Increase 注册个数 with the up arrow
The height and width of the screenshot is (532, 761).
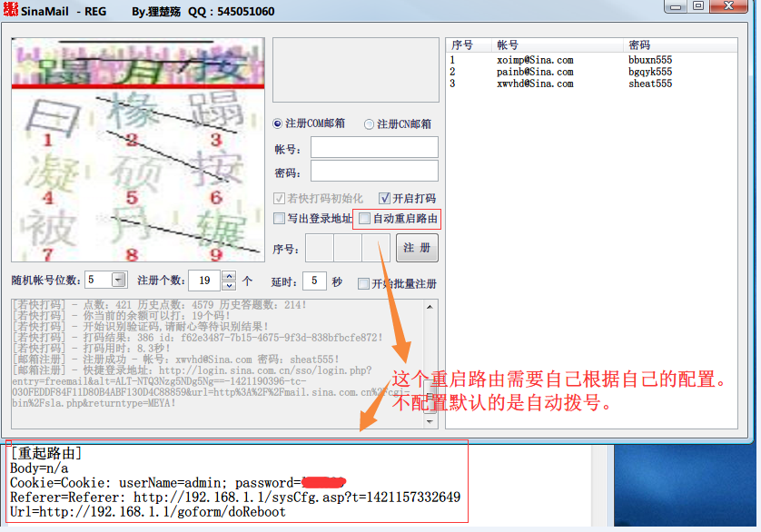click(229, 276)
